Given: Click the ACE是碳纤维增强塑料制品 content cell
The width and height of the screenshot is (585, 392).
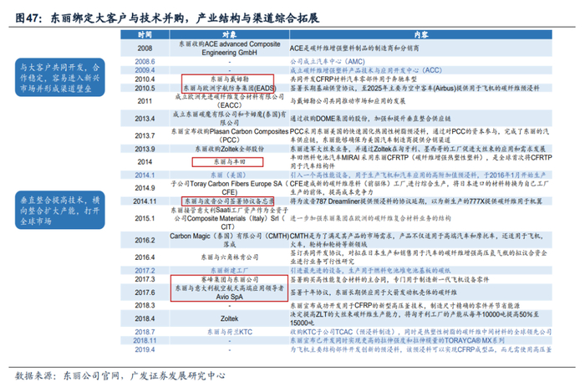Looking at the screenshot, I should pos(421,48).
